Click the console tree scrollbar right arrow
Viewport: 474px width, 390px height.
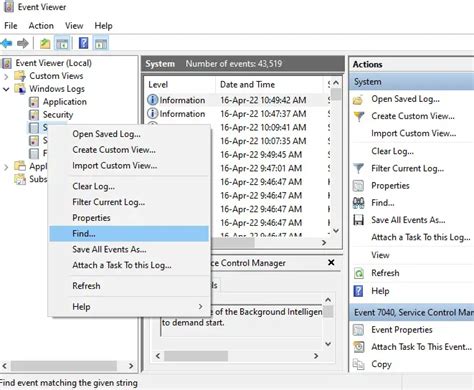[x=131, y=366]
